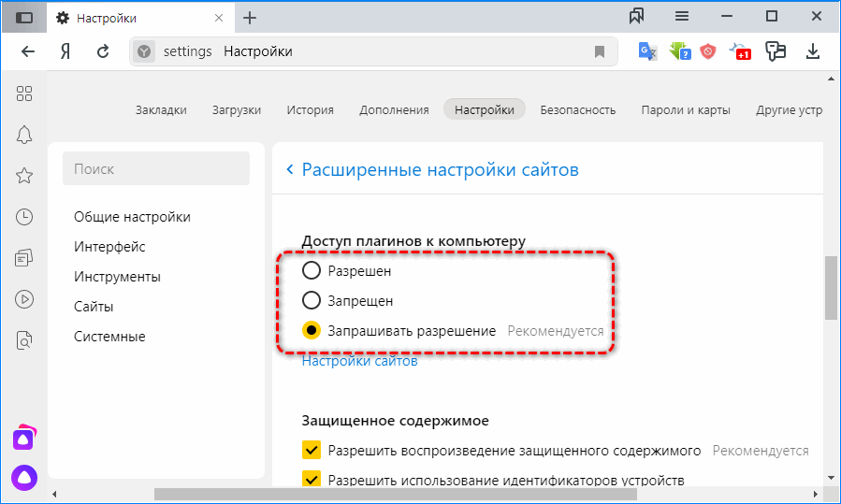Viewport: 841px width, 504px height.
Task: Click the scroll-down arrow of the vertical scrollbar
Action: 831,478
